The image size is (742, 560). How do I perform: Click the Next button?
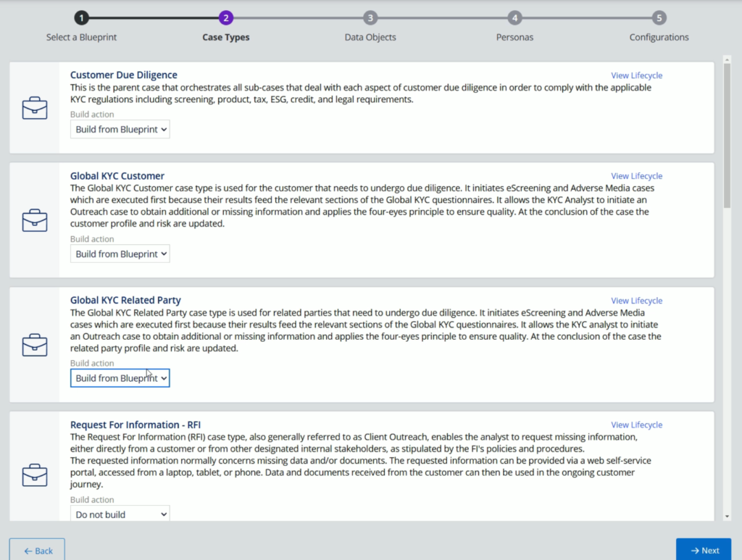(x=704, y=550)
